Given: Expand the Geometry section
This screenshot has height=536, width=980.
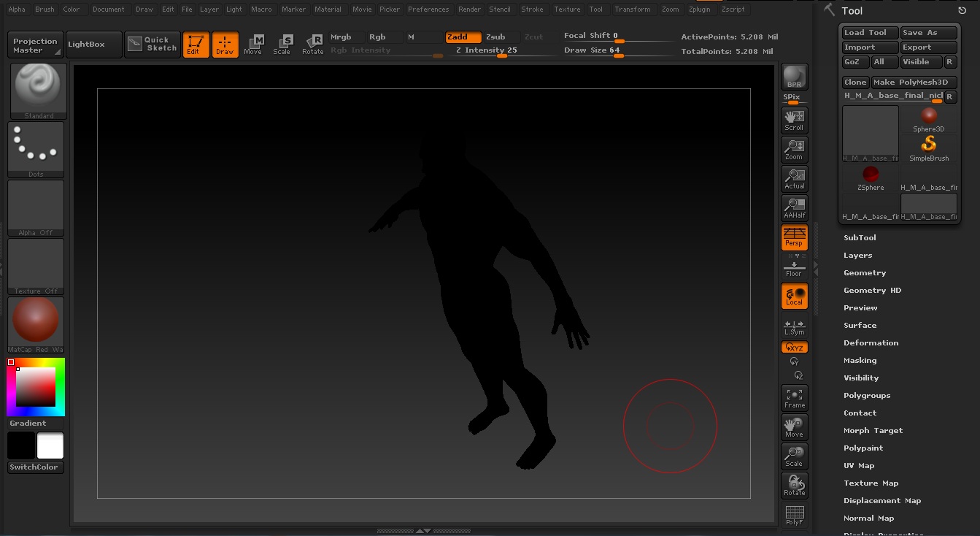Looking at the screenshot, I should 865,273.
